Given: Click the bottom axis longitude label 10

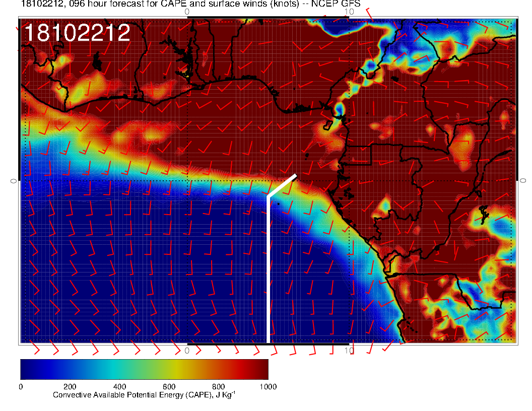Looking at the screenshot, I should coord(347,350).
